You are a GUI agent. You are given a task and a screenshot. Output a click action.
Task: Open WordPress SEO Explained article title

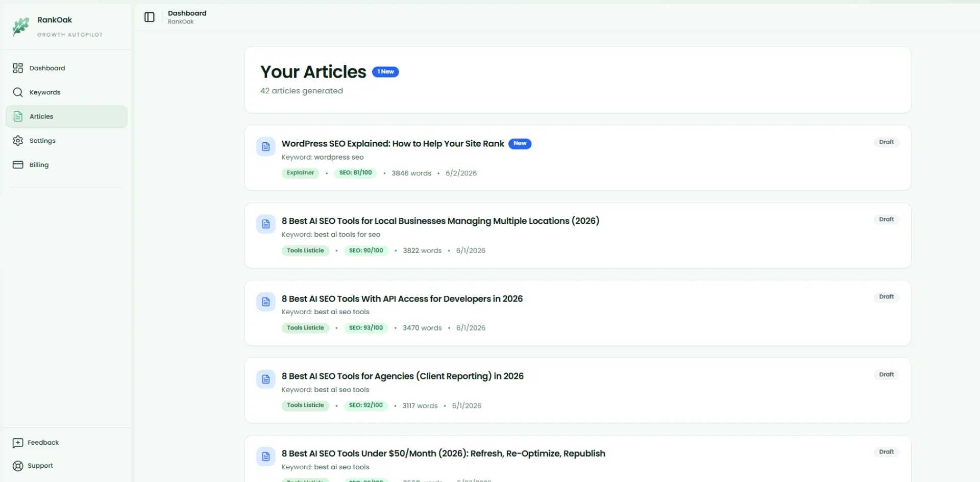coord(393,144)
